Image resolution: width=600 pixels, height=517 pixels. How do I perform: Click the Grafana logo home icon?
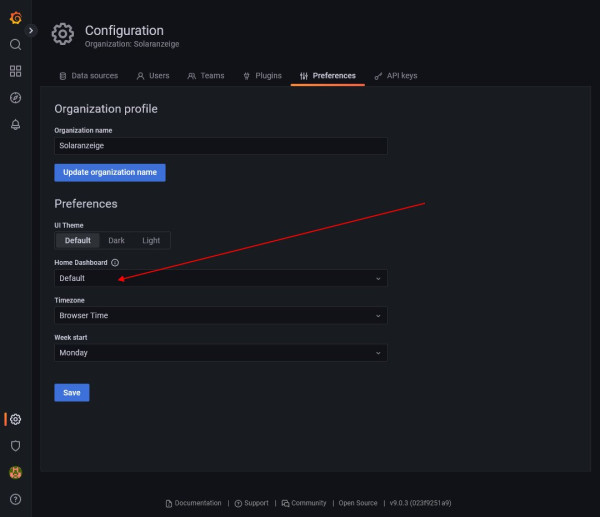coord(15,18)
